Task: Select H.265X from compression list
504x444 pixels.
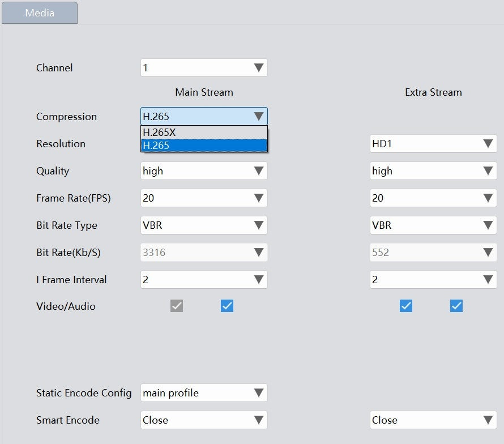Action: (x=204, y=133)
